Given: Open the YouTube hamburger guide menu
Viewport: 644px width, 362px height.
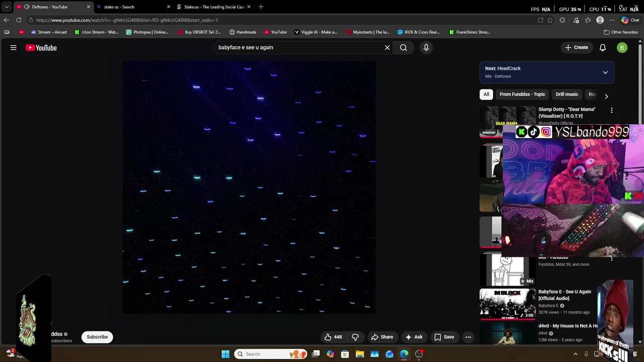Looking at the screenshot, I should pyautogui.click(x=14, y=48).
